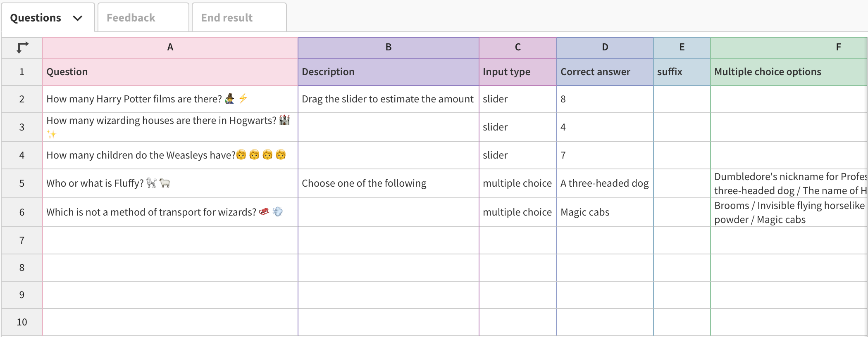Select row 3 header
Image resolution: width=868 pixels, height=337 pixels.
pyautogui.click(x=22, y=127)
